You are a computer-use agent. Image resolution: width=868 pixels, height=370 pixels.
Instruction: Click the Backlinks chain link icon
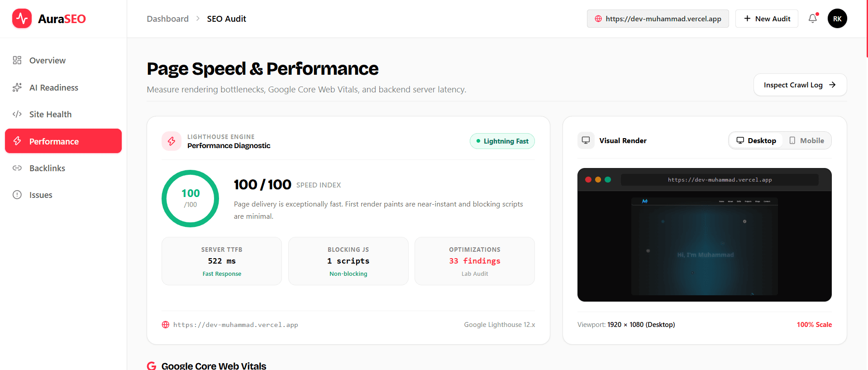[17, 168]
